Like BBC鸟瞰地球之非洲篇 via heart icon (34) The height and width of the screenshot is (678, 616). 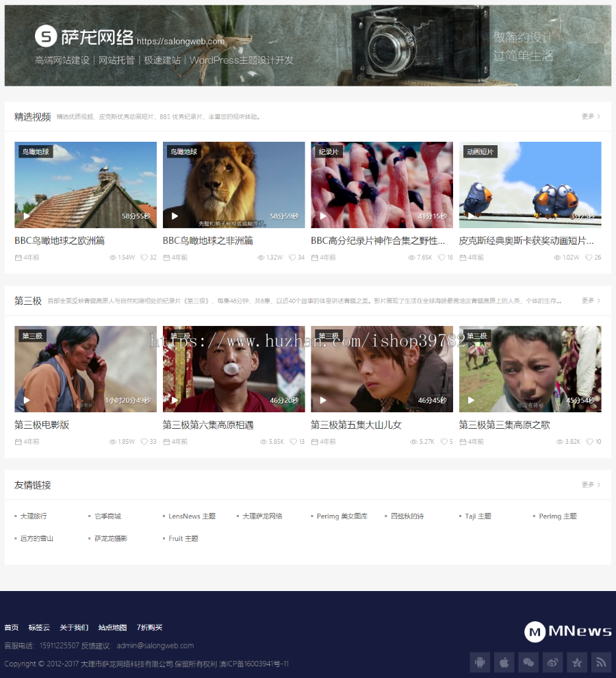point(292,258)
